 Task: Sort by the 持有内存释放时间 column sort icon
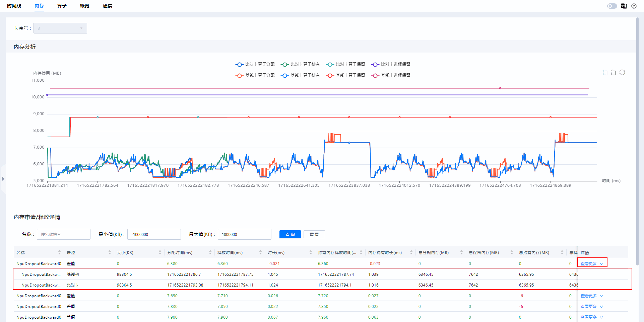tap(361, 252)
